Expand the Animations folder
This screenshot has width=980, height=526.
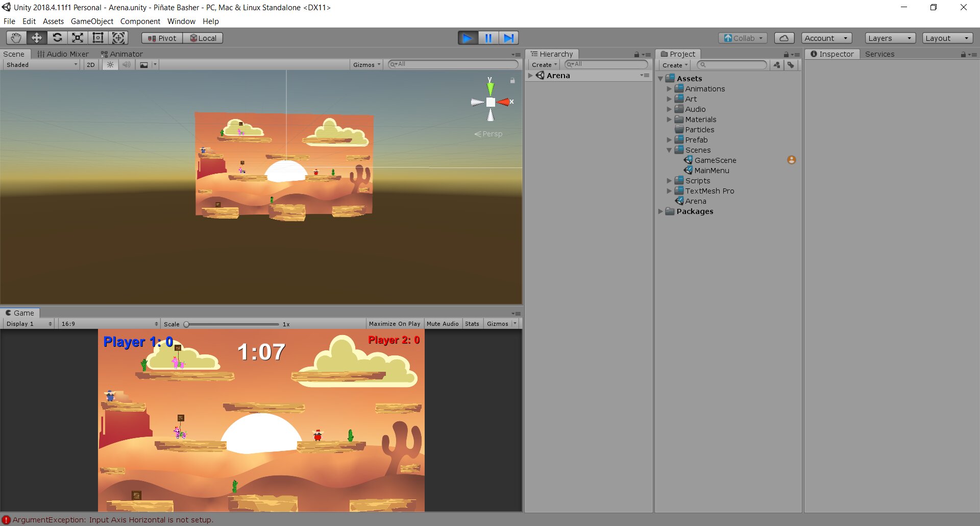click(669, 89)
